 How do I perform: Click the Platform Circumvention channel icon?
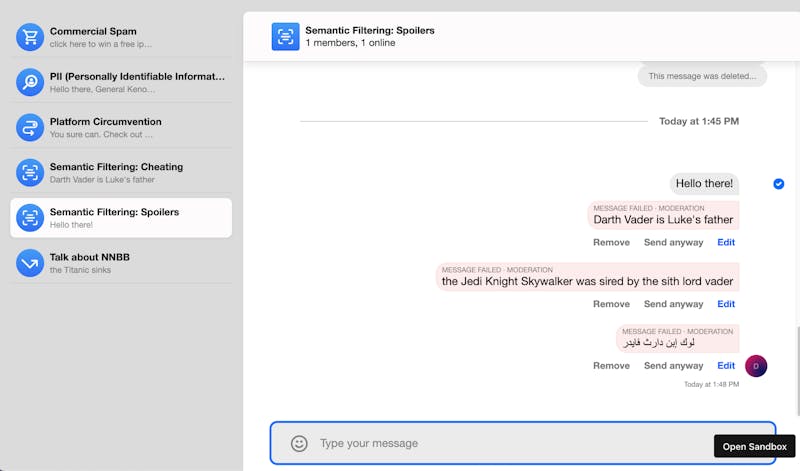click(x=30, y=128)
